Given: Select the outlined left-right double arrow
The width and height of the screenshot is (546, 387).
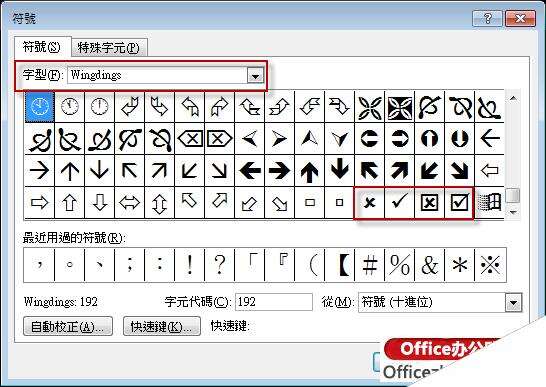Looking at the screenshot, I should 130,202.
